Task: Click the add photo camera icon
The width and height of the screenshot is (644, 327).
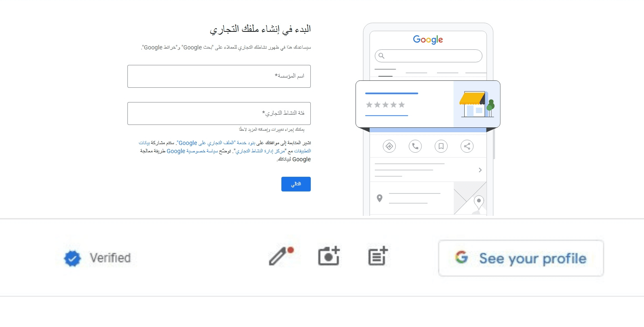Action: 329,256
